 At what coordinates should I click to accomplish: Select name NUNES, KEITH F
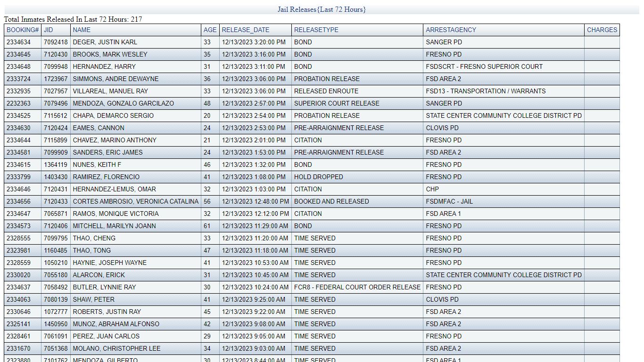point(97,165)
